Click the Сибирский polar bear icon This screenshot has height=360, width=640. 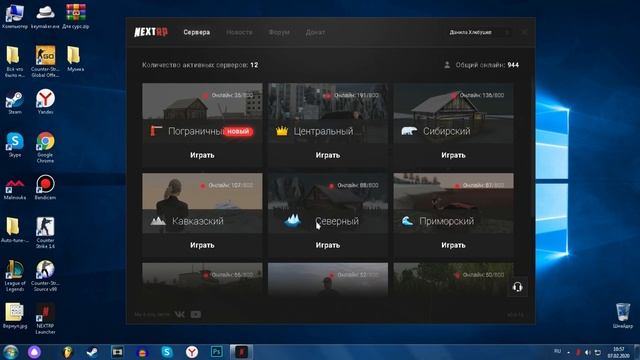click(x=409, y=131)
